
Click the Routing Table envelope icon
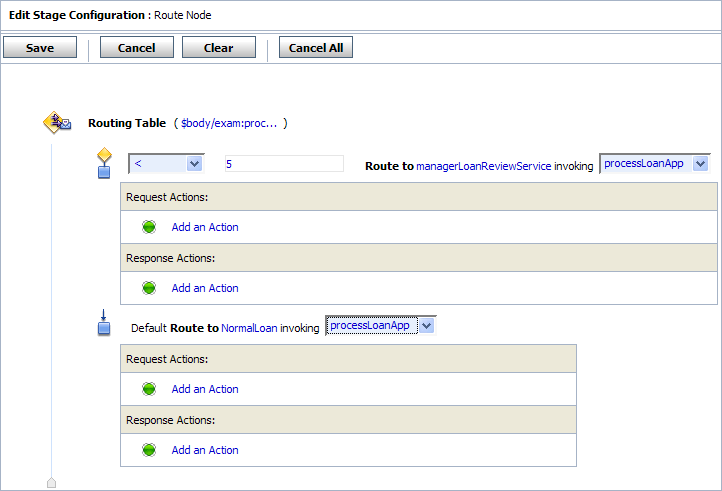tap(57, 123)
